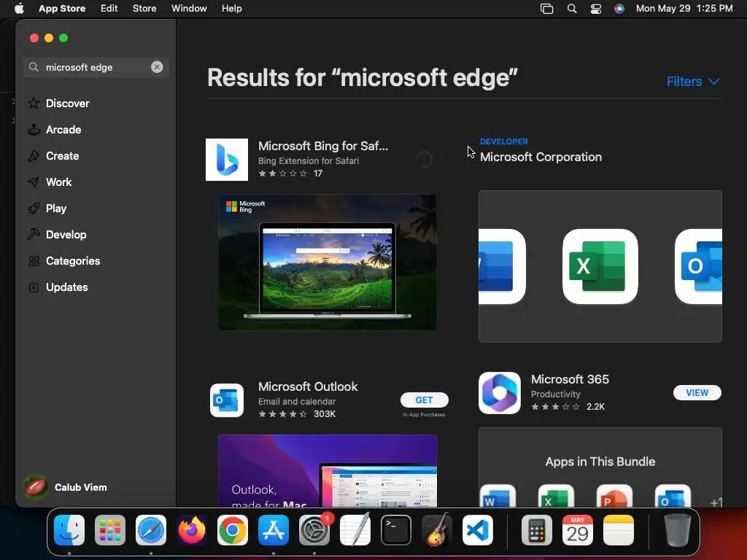The height and width of the screenshot is (560, 747).
Task: Open the Store menu
Action: [x=144, y=9]
